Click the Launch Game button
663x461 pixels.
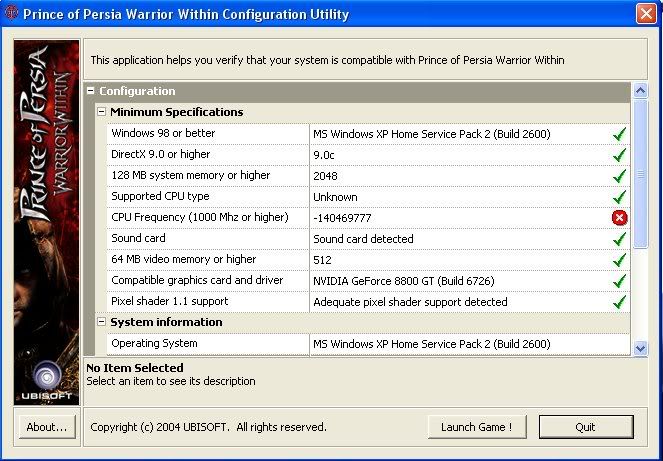477,427
